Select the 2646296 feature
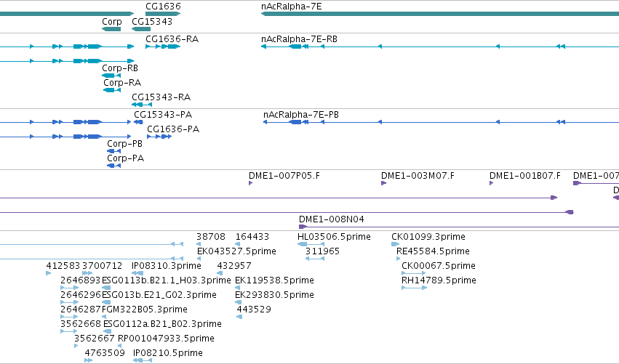 coord(70,302)
